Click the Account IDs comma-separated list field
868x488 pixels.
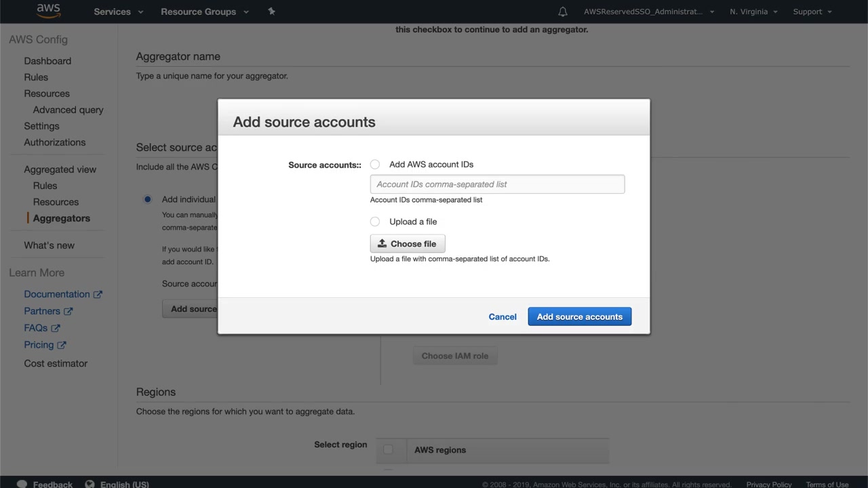497,184
